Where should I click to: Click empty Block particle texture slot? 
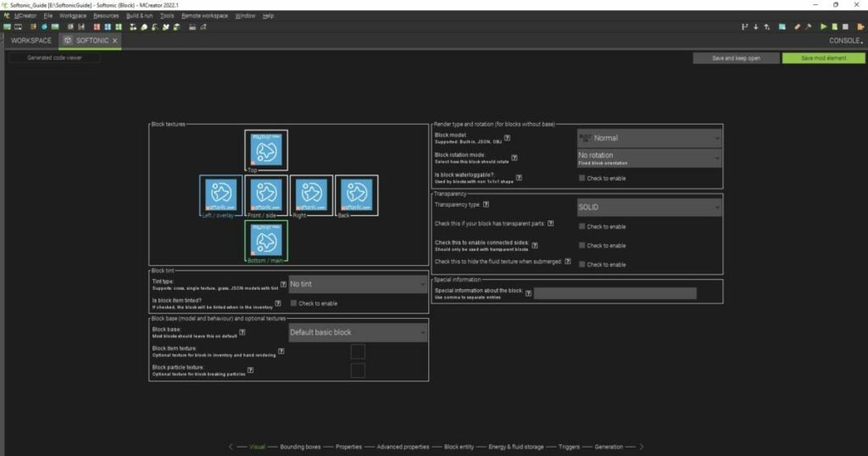[359, 370]
